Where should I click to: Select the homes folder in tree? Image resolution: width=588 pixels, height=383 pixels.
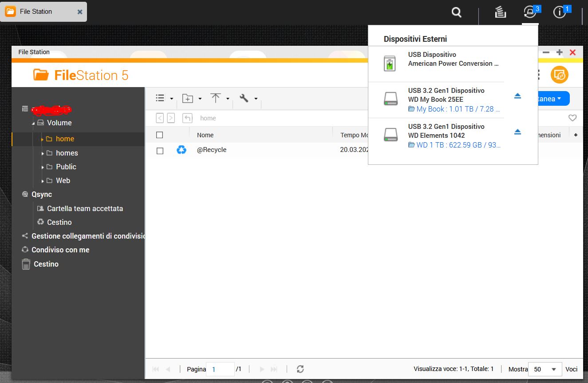[x=67, y=153]
